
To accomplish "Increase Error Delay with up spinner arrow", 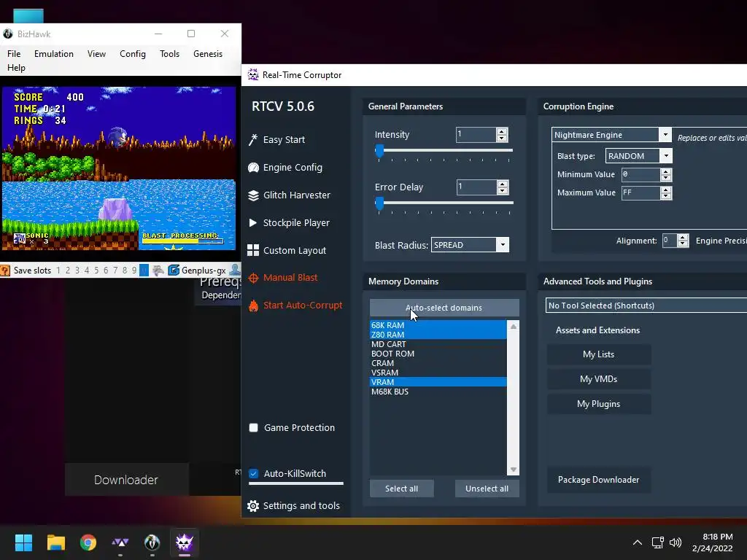I will 502,184.
